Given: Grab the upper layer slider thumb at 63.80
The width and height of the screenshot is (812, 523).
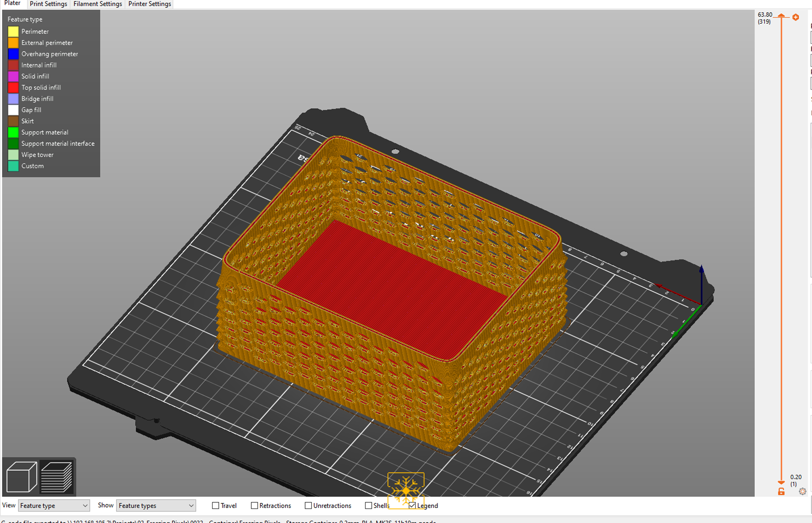Looking at the screenshot, I should (781, 16).
